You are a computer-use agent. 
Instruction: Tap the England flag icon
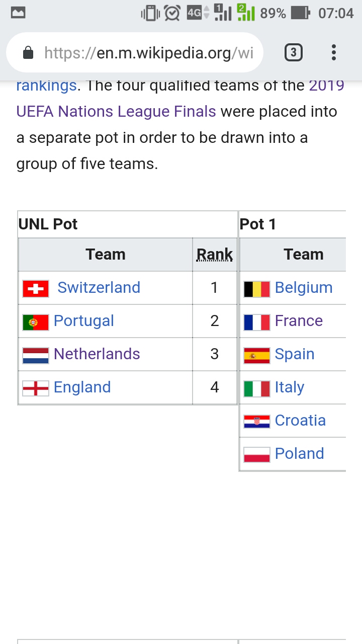(36, 388)
